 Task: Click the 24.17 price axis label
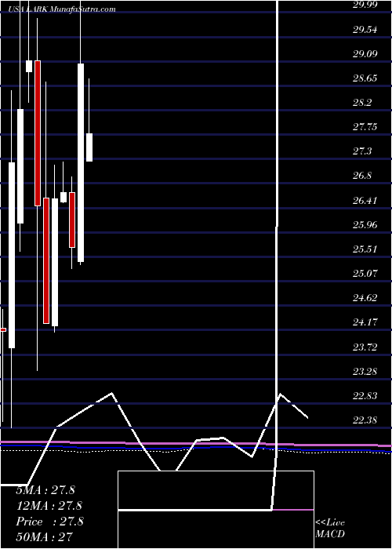[365, 322]
